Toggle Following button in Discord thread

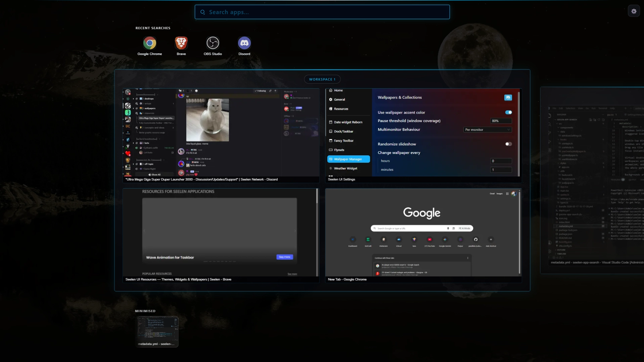pyautogui.click(x=260, y=91)
